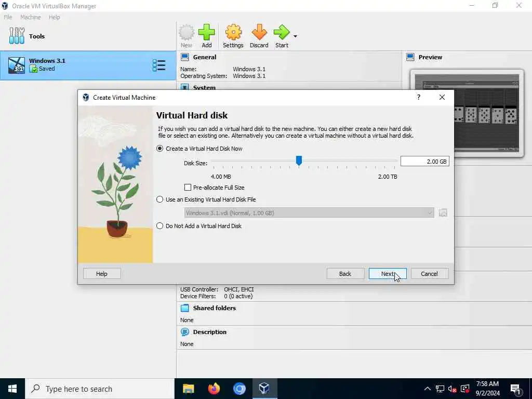
Task: Click the Next button
Action: (388, 274)
